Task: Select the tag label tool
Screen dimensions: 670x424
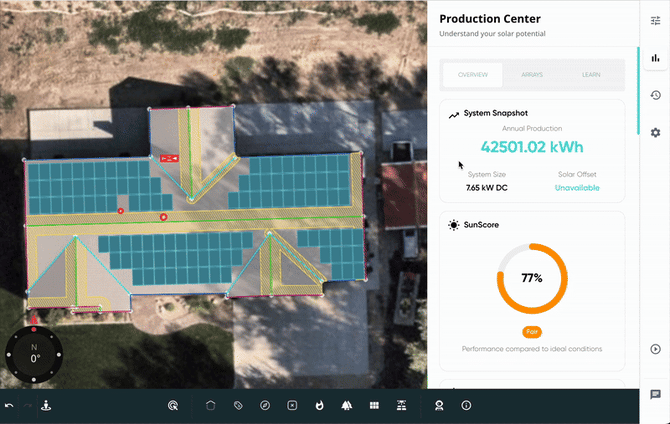Action: pyautogui.click(x=238, y=405)
